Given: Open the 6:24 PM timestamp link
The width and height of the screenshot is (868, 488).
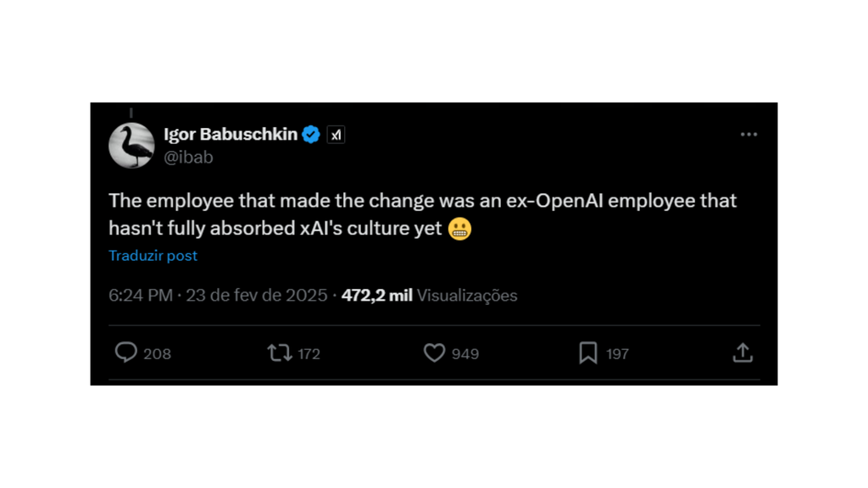Looking at the screenshot, I should [x=141, y=296].
